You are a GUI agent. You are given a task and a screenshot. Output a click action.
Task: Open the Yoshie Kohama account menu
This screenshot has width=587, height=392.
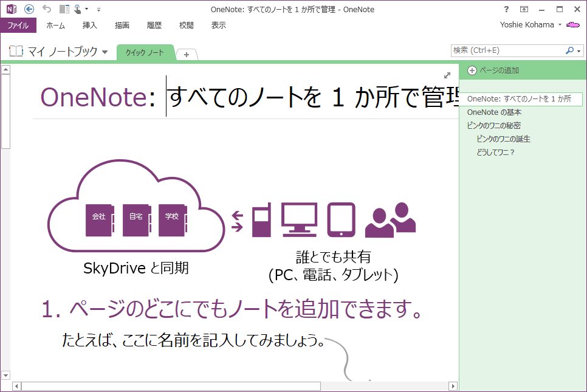(530, 25)
